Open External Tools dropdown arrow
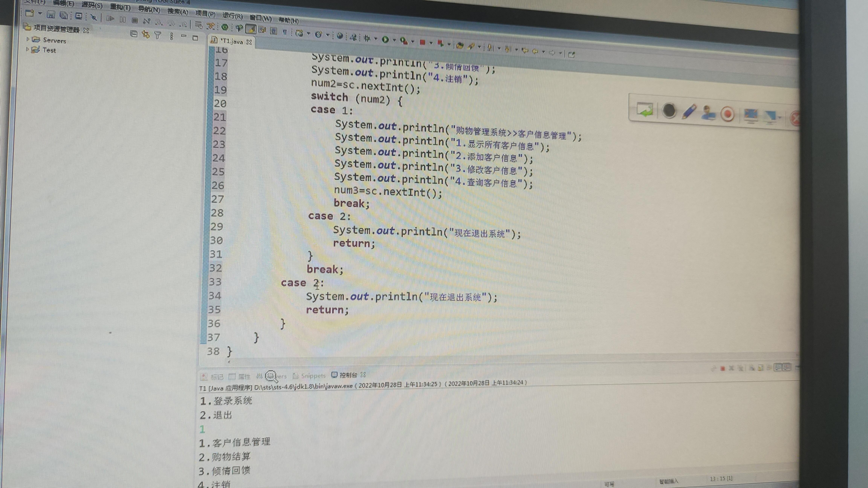868x488 pixels. (x=413, y=42)
